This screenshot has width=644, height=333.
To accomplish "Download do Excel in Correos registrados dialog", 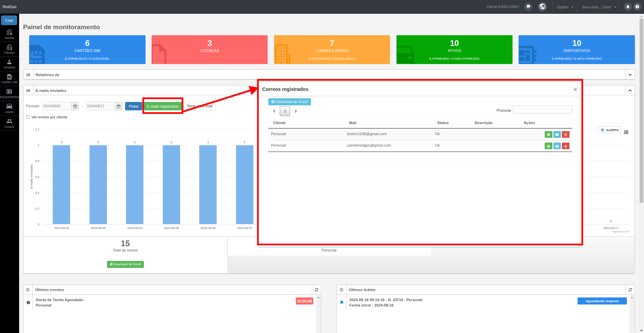I will point(289,102).
